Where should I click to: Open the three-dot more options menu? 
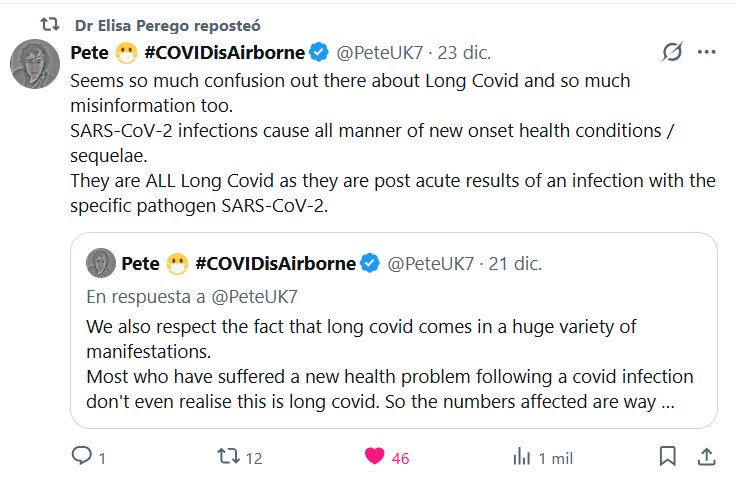(x=707, y=52)
